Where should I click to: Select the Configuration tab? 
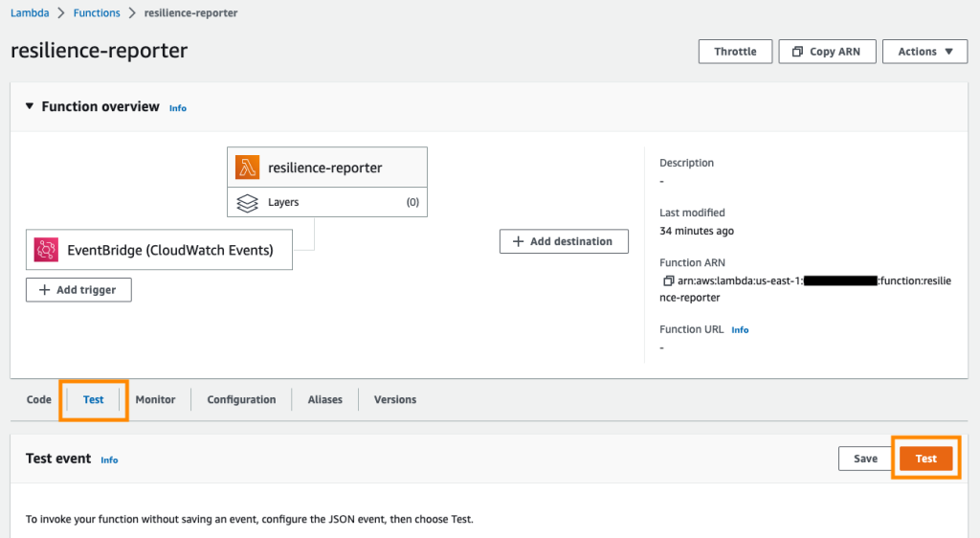pos(241,400)
